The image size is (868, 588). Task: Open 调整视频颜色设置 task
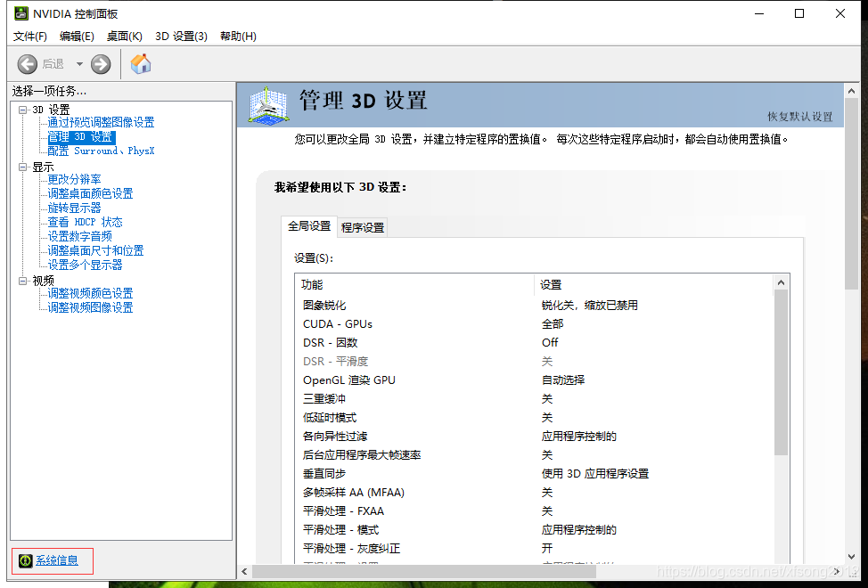click(90, 293)
